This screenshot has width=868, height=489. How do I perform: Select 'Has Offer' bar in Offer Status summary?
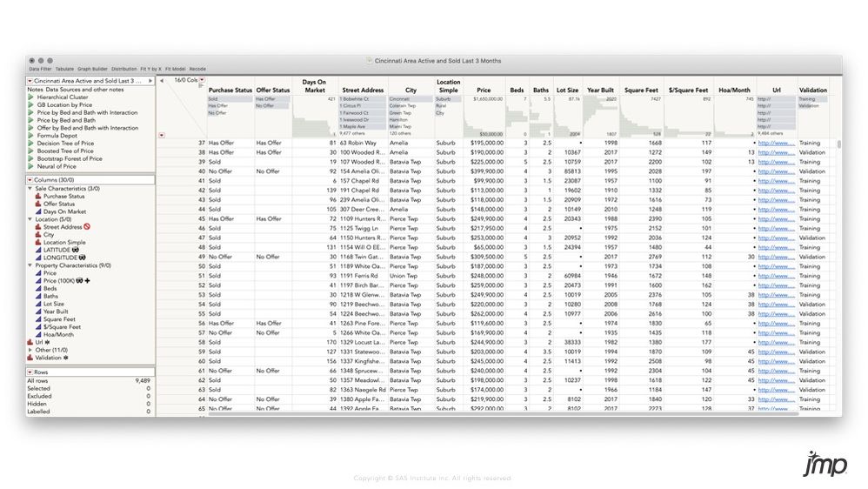tap(272, 99)
